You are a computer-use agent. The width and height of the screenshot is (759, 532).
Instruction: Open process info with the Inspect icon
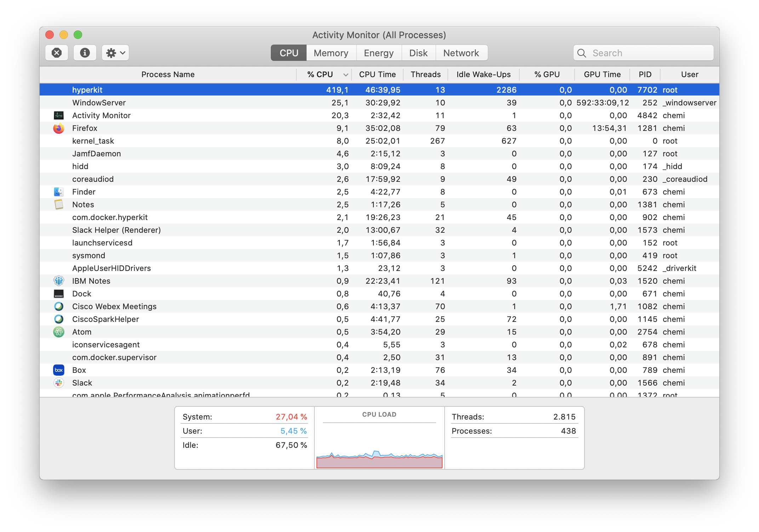(x=85, y=52)
